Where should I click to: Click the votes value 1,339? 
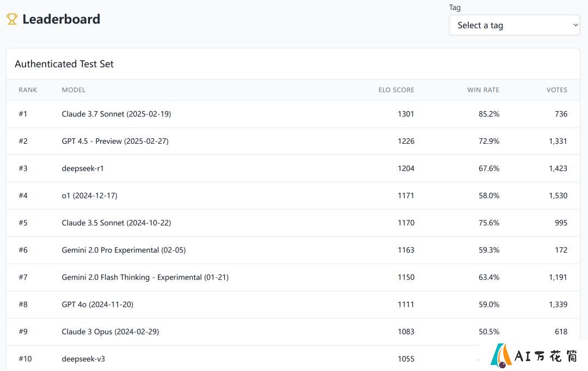pos(558,304)
